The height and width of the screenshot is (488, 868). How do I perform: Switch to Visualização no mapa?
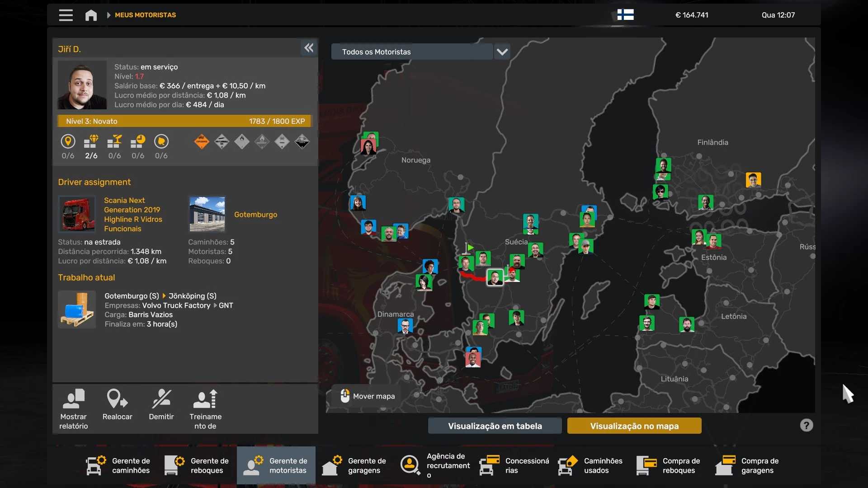coord(634,426)
